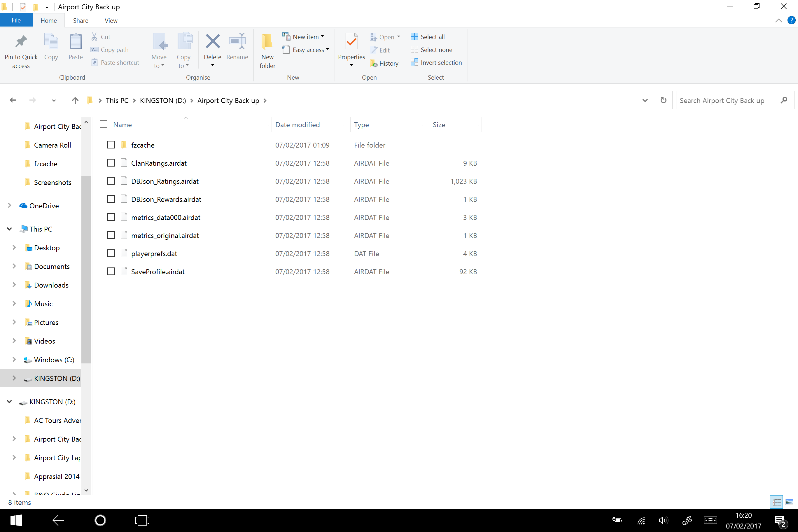Check the metrics_original.airdat checkbox
This screenshot has height=532, width=798.
tap(111, 235)
